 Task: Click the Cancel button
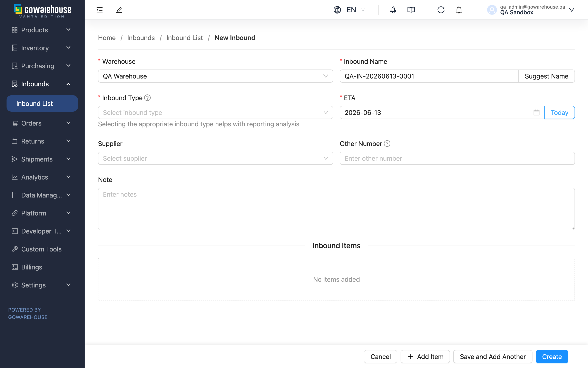tap(381, 357)
